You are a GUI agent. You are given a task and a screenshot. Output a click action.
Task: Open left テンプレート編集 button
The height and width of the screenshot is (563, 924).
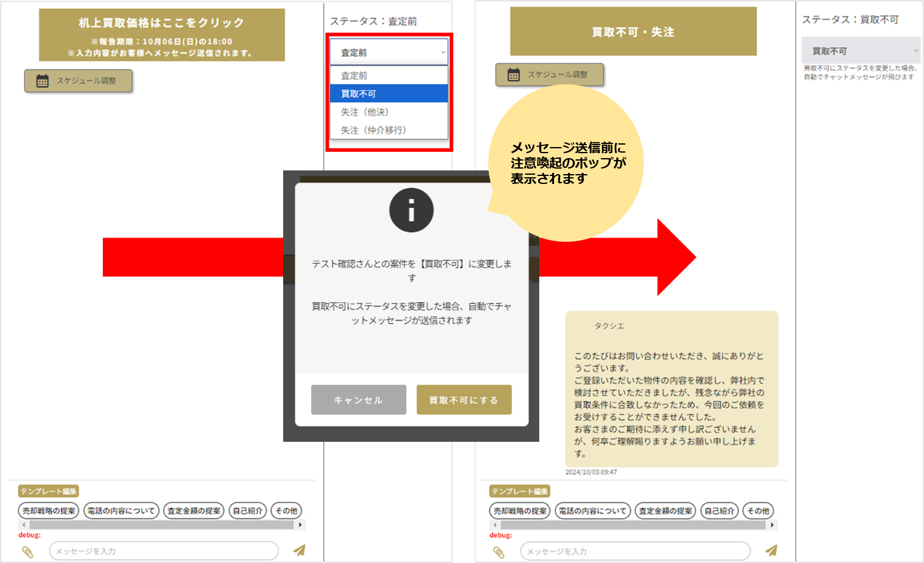tap(49, 491)
